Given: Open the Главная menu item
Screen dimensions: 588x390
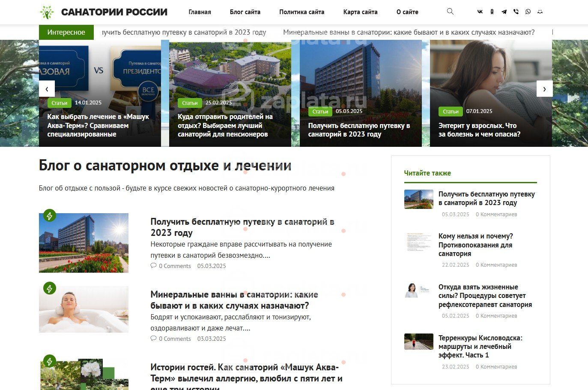Looking at the screenshot, I should (200, 12).
